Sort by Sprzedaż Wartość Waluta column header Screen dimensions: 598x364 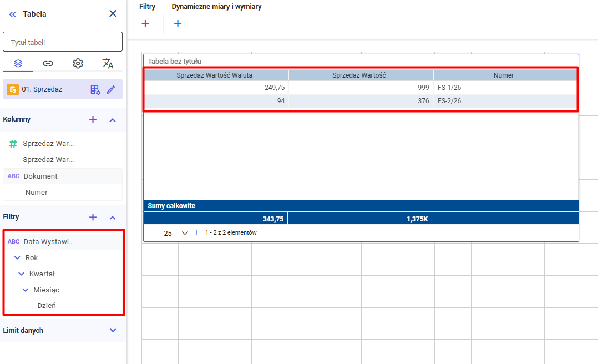pyautogui.click(x=216, y=75)
